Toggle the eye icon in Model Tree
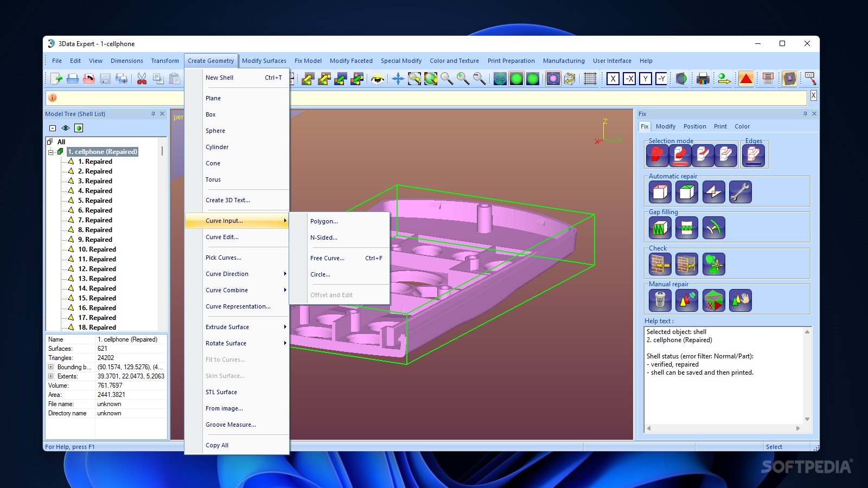 pyautogui.click(x=66, y=128)
